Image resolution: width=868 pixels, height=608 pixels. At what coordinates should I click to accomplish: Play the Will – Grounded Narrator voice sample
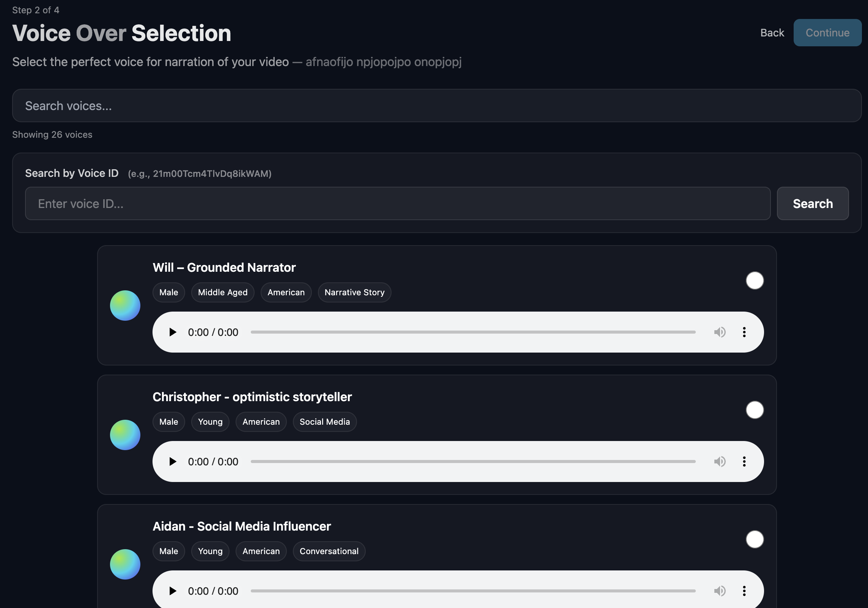click(x=173, y=332)
